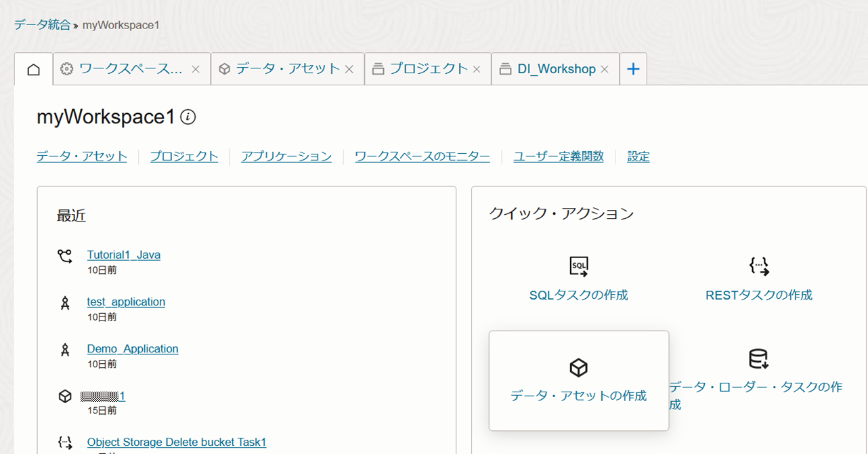
Task: Switch to the ワークスペース... tab
Action: pyautogui.click(x=131, y=69)
